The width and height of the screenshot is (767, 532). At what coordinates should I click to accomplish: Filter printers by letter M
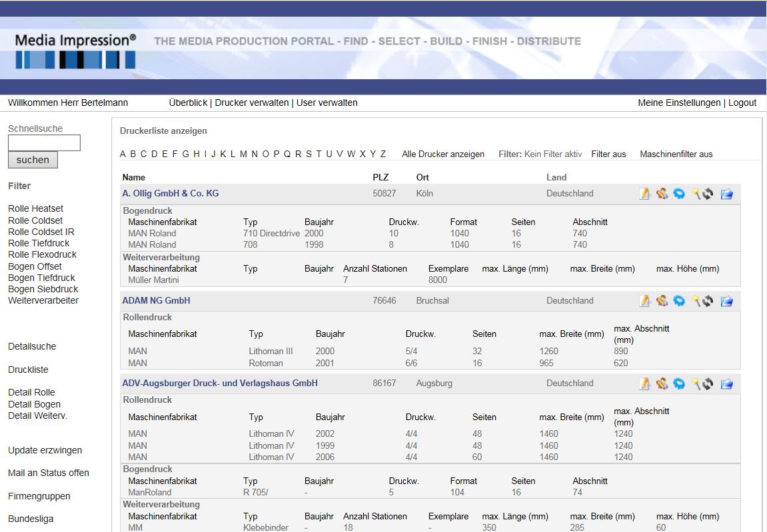point(244,154)
